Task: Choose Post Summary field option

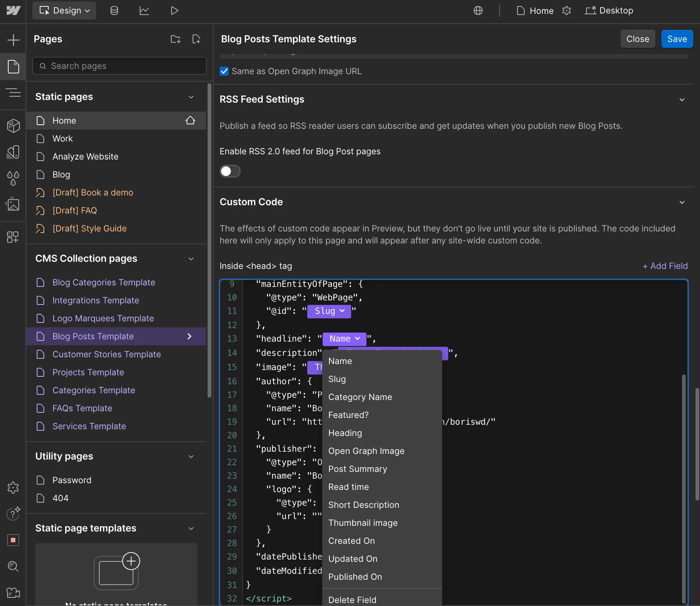Action: click(x=382, y=469)
